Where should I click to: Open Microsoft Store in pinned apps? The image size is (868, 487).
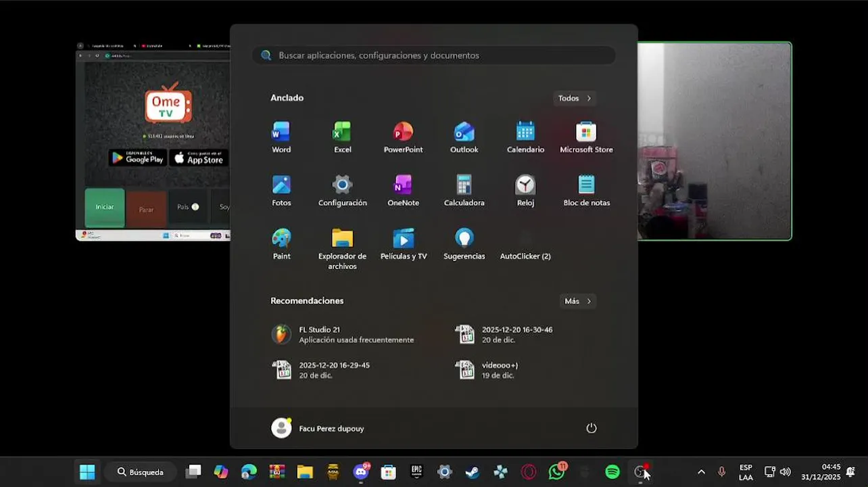586,137
